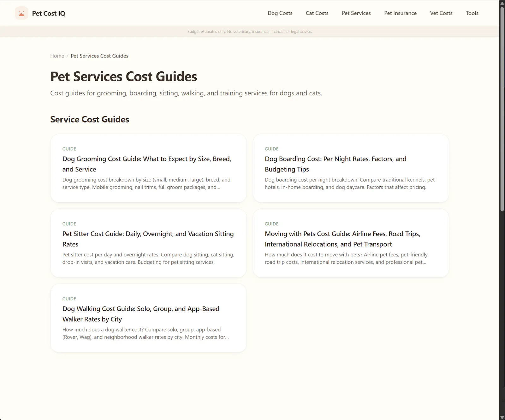Click the GUIDE label above Moving with Pets
Viewport: 505px width, 420px height.
(x=271, y=224)
